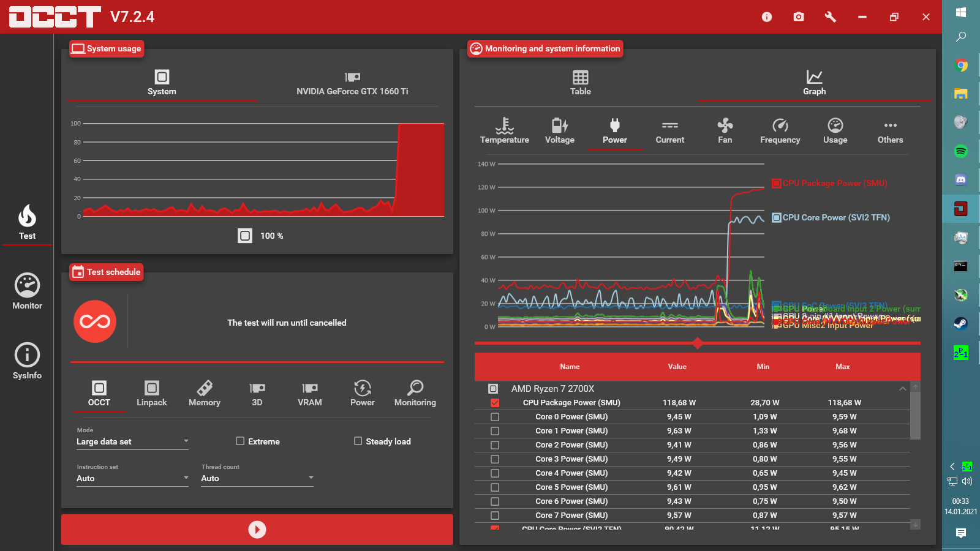Check the Core 4 Power (SMU) row
Image resolution: width=980 pixels, height=551 pixels.
(x=495, y=473)
